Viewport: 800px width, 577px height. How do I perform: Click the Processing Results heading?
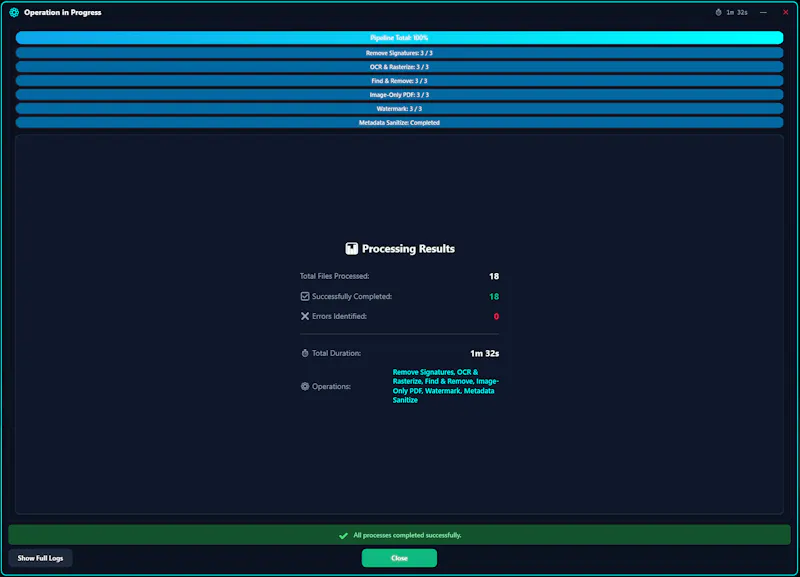pyautogui.click(x=408, y=248)
